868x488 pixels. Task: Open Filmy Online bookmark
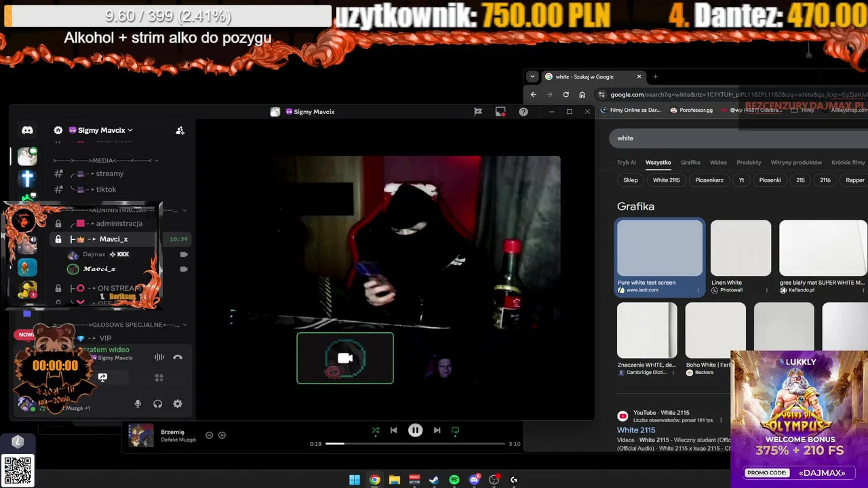click(631, 110)
